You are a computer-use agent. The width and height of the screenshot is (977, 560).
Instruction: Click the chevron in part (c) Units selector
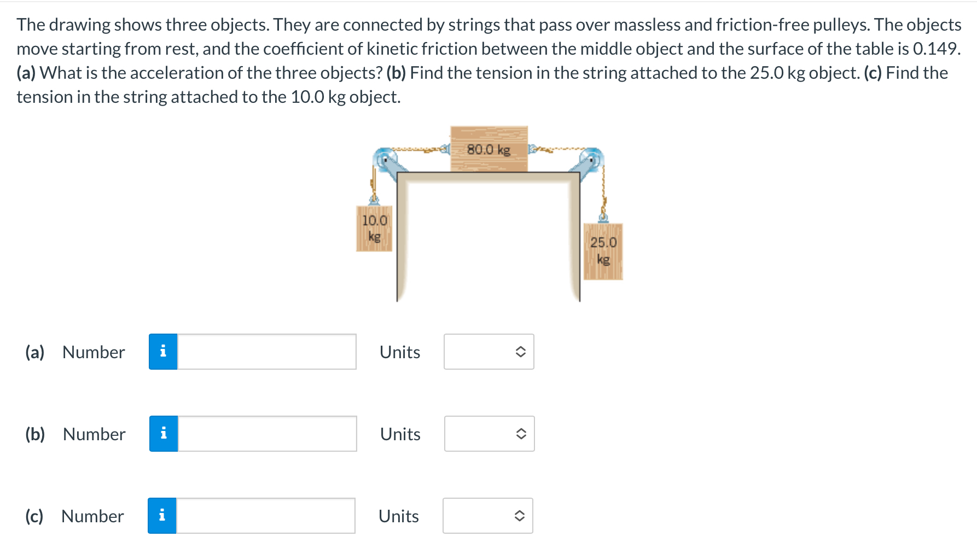[520, 515]
